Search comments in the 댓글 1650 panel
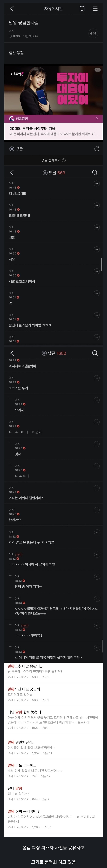 click(x=95, y=353)
